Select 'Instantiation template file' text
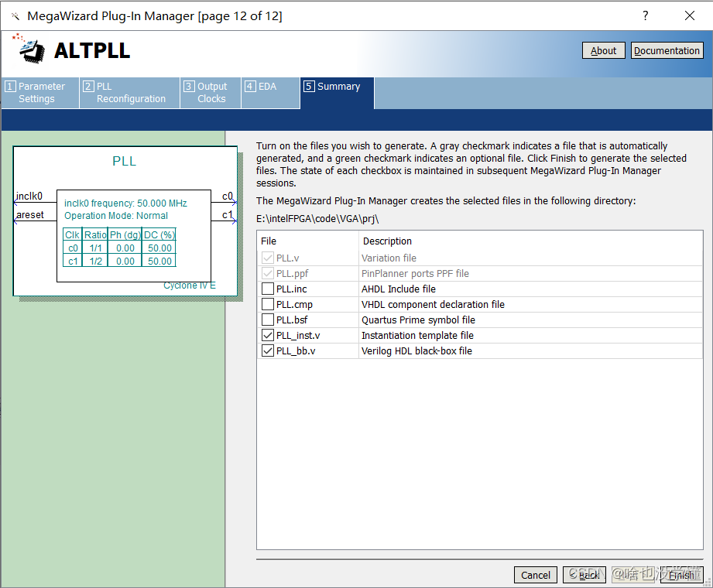Image resolution: width=713 pixels, height=588 pixels. [x=417, y=335]
